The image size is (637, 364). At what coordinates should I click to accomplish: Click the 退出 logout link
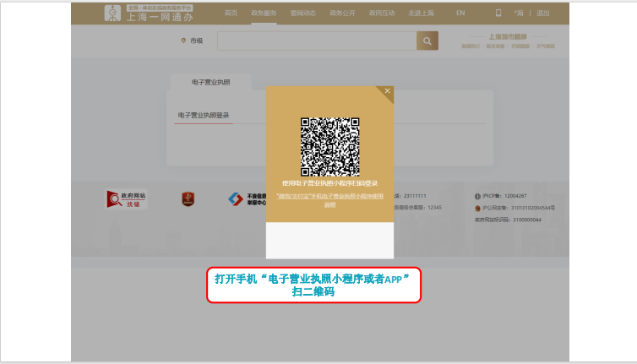[x=543, y=13]
